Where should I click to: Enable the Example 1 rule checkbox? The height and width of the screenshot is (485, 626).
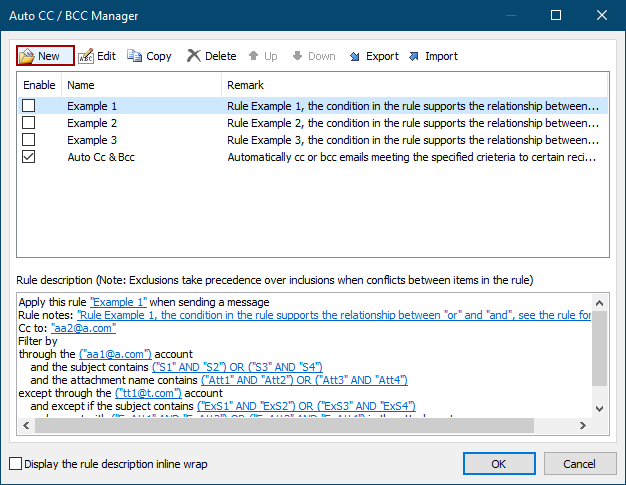[x=29, y=106]
